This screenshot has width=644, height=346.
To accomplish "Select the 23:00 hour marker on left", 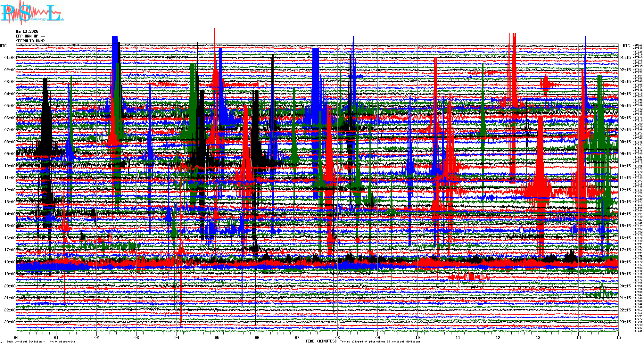I will (x=10, y=322).
